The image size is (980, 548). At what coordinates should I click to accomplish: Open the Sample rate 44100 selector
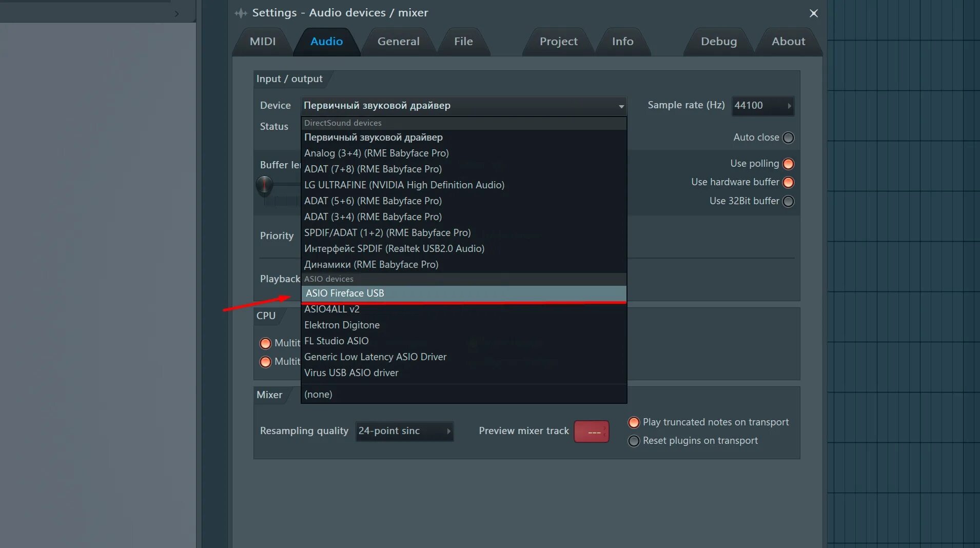click(x=762, y=106)
